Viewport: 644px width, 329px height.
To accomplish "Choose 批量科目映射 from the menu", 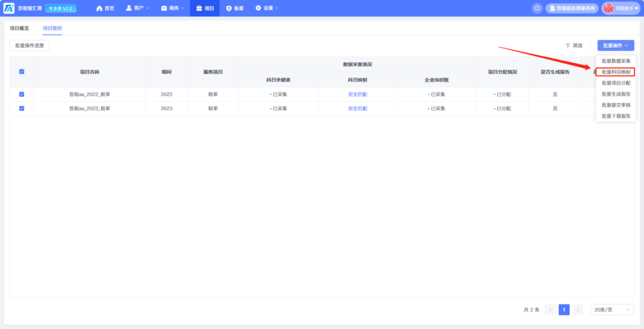I will pyautogui.click(x=615, y=72).
